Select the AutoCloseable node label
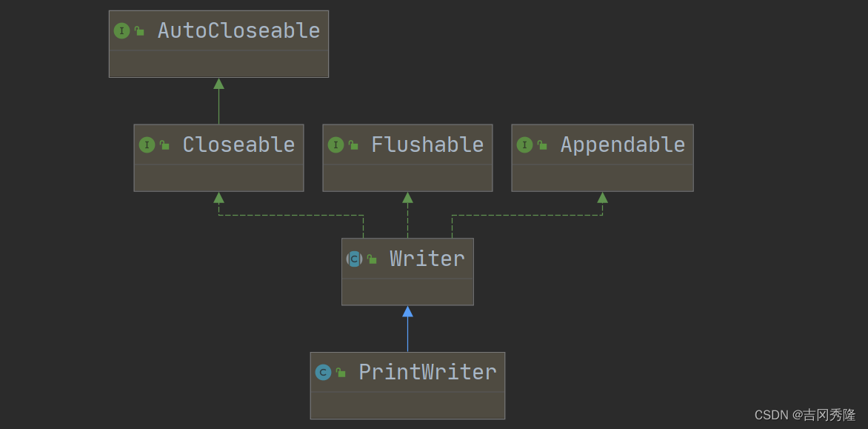The height and width of the screenshot is (429, 868). (x=238, y=31)
